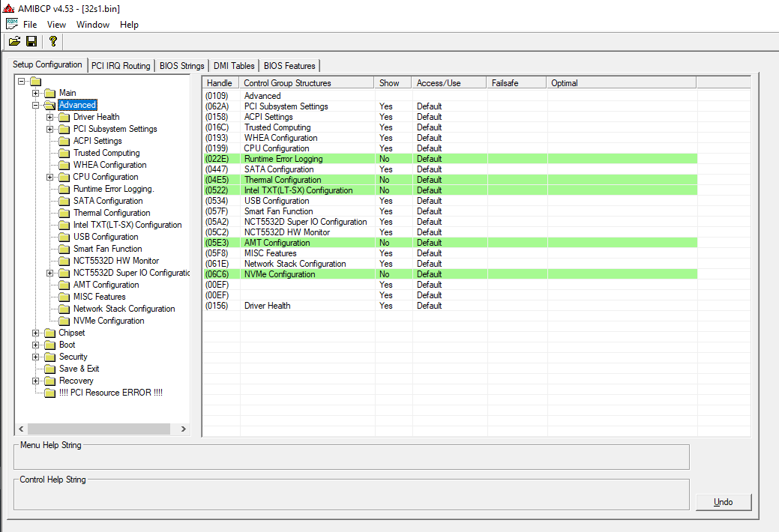Click handle (0447) SATA Configuration row

217,169
